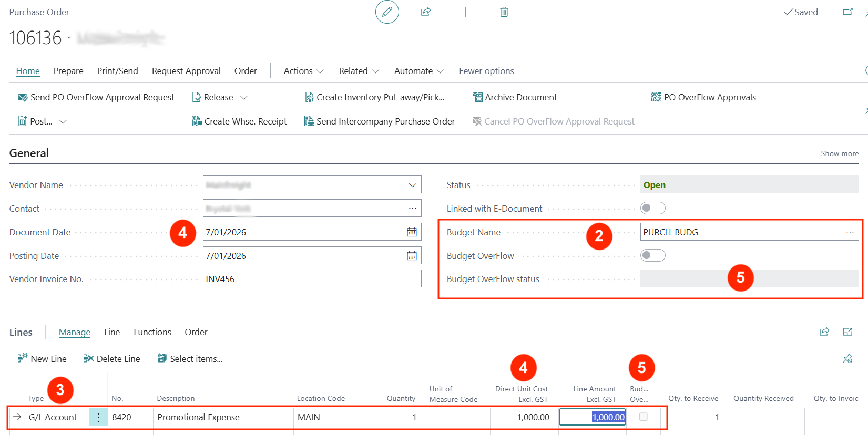Click the Vendor Invoice No. input field
868x435 pixels.
312,279
